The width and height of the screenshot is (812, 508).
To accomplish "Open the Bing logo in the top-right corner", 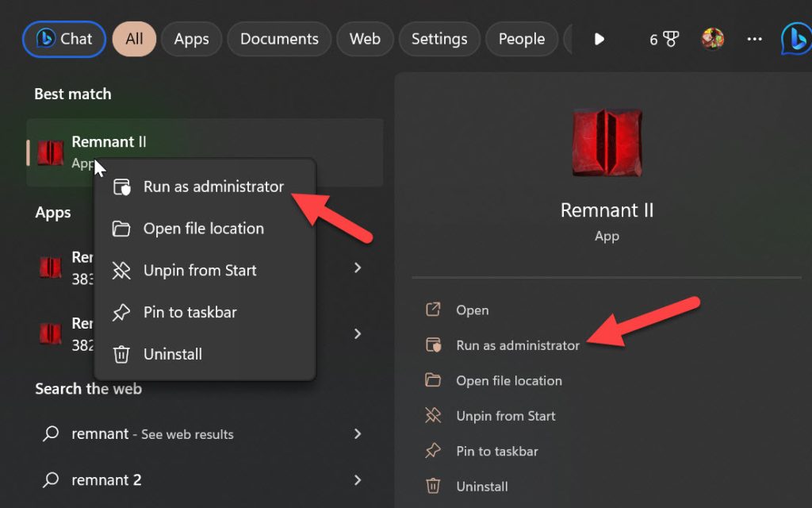I will click(795, 38).
